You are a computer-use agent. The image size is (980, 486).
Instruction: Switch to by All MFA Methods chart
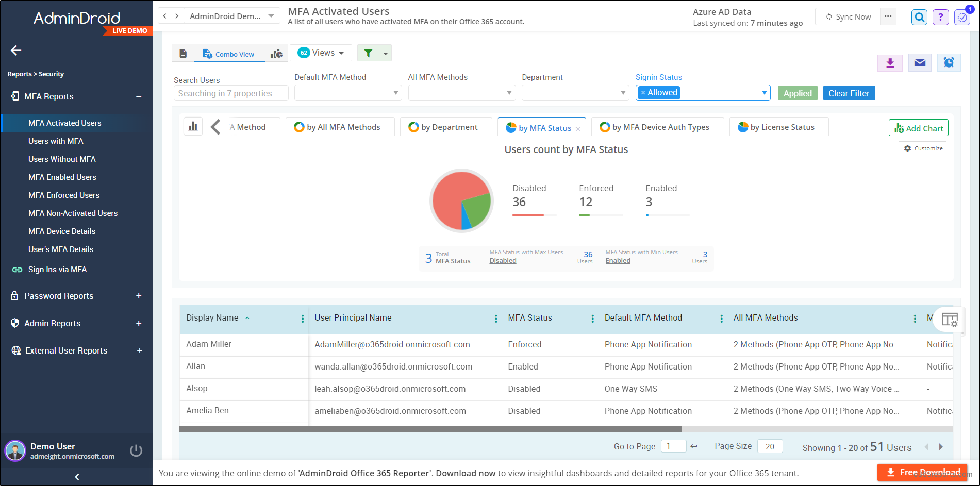tap(340, 127)
